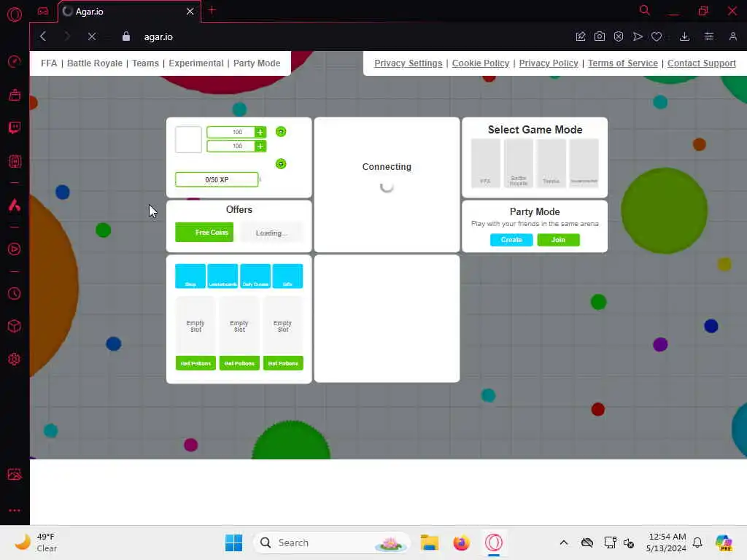Add currency with second plus button
This screenshot has width=747, height=560.
coord(260,146)
